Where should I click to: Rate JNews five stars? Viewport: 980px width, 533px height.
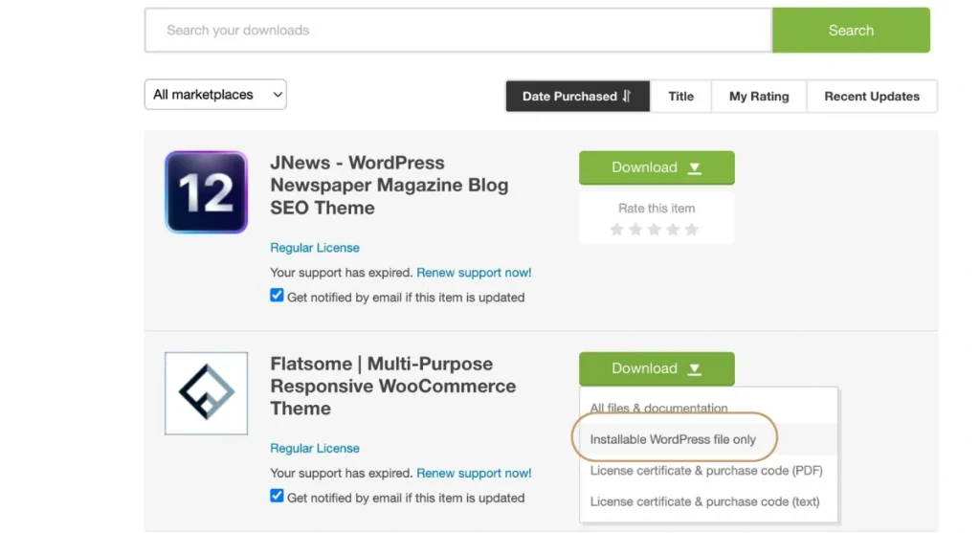(691, 230)
